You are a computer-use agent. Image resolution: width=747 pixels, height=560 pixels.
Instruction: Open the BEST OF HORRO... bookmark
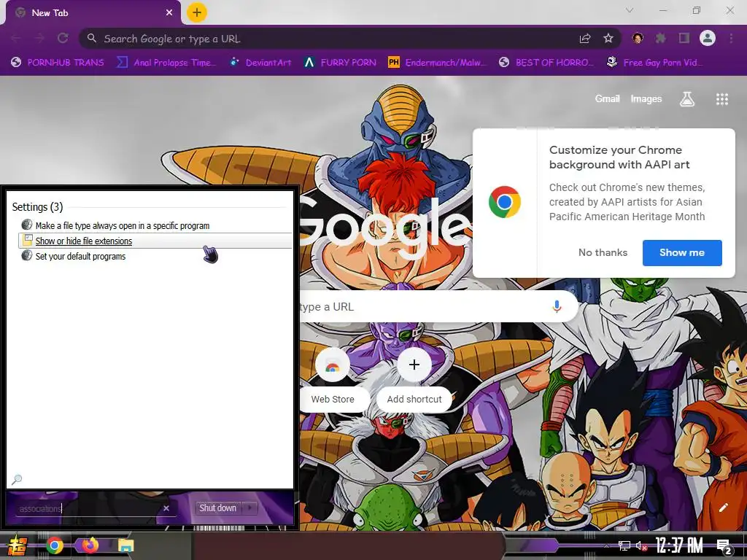(546, 63)
